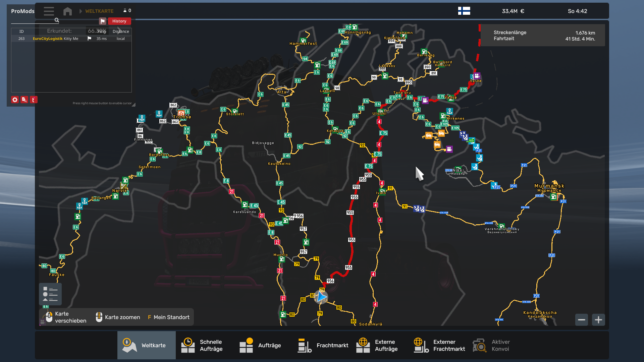
Task: Click the red settings gear icon
Action: point(15,100)
